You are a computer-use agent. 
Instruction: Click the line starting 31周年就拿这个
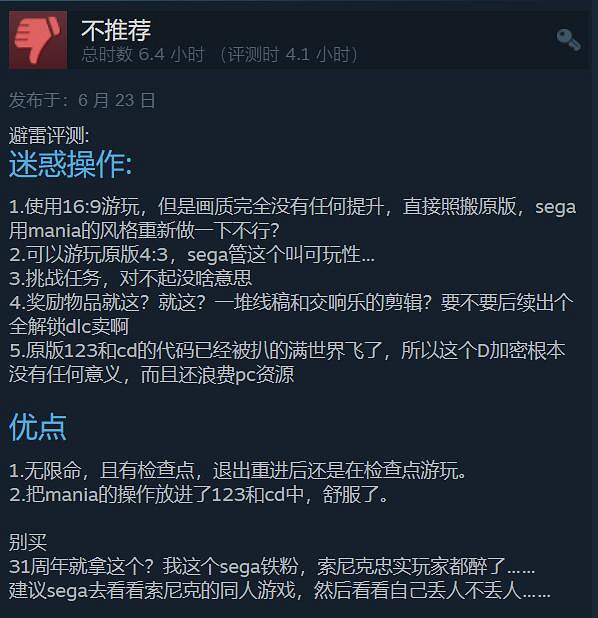[272, 566]
